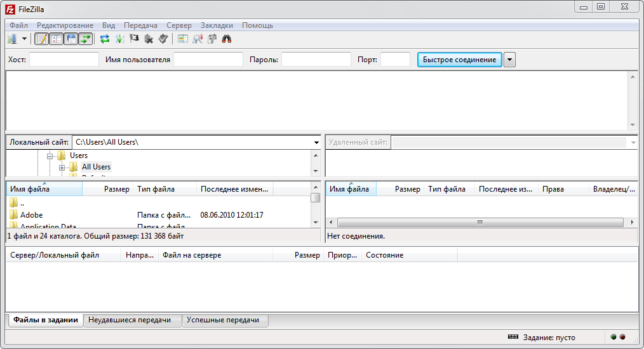Toggle synchronized browsing
The width and height of the screenshot is (644, 349).
[212, 39]
